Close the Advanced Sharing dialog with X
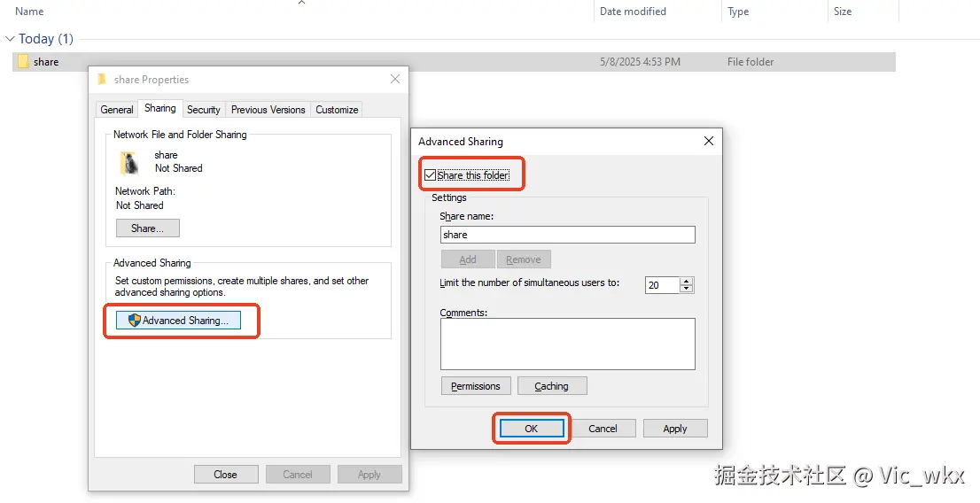980x503 pixels. 708,141
